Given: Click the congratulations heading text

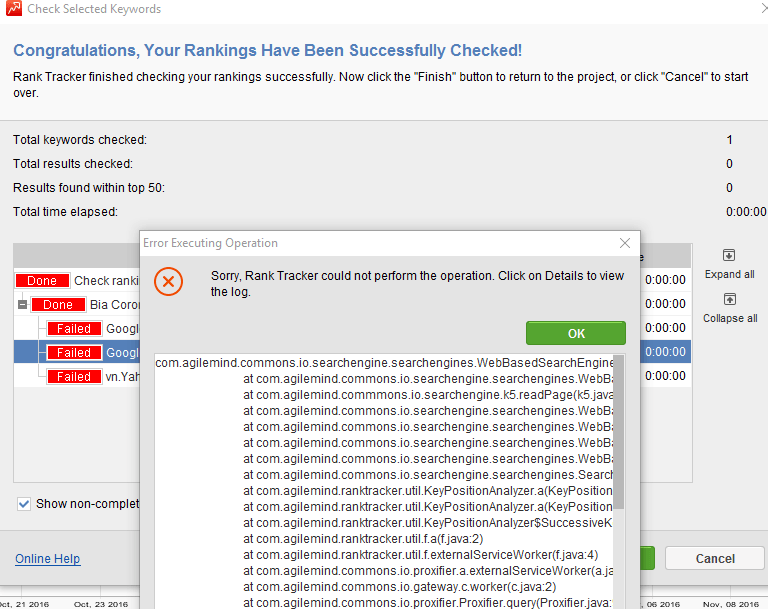Looking at the screenshot, I should 267,50.
